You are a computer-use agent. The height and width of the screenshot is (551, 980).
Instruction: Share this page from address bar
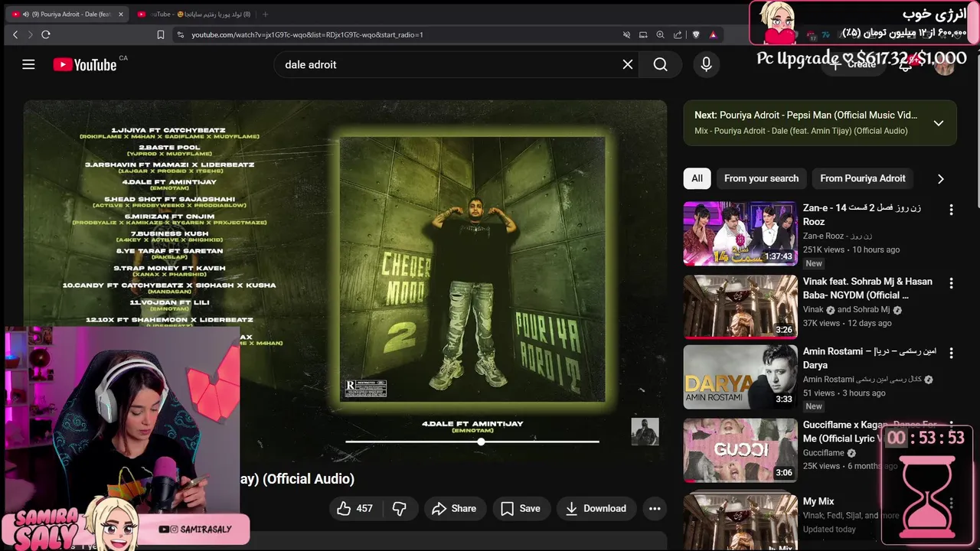(678, 34)
